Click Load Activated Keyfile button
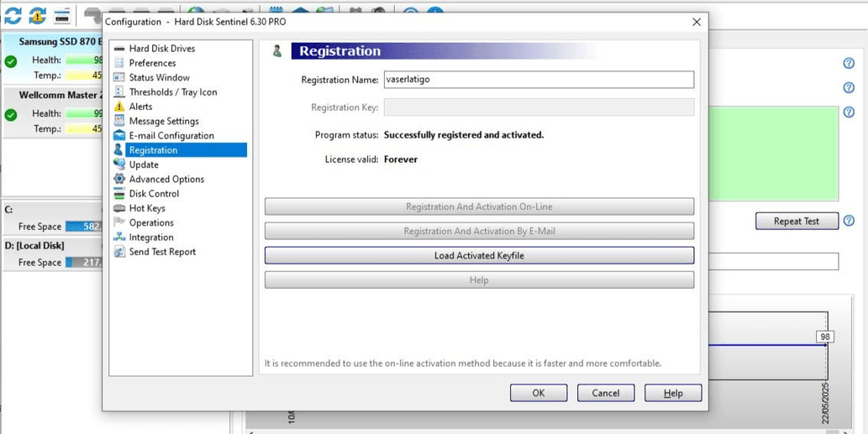Screen dimensions: 868x434 480,255
